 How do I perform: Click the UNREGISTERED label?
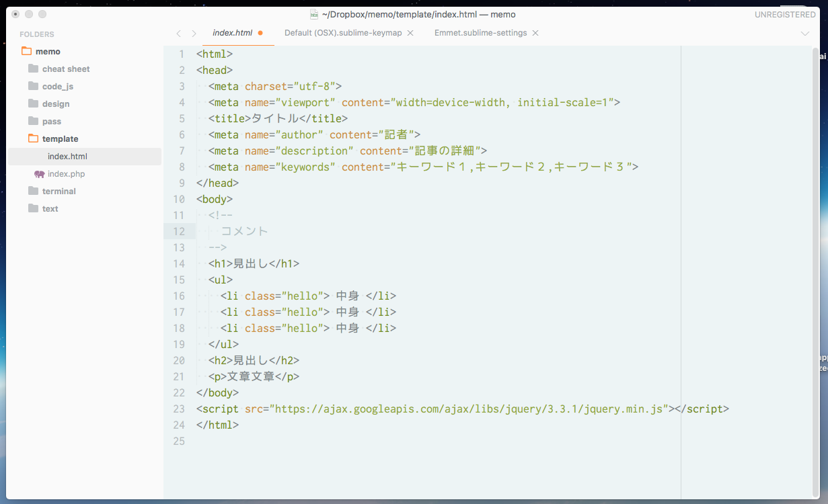pyautogui.click(x=784, y=13)
